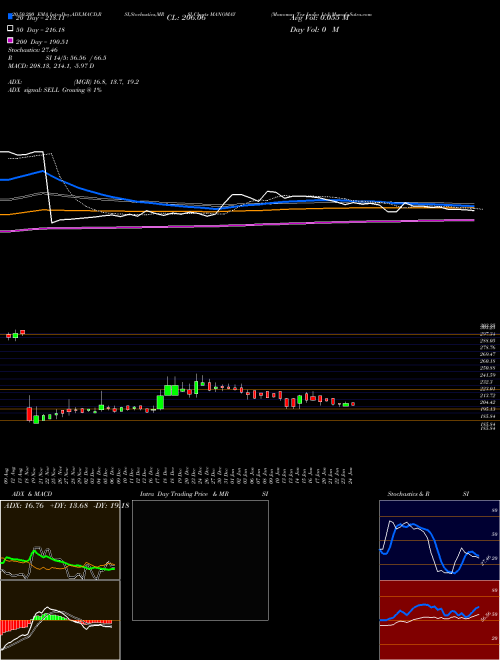500x660 pixels.
Task: Open the MACD histogram chart panel
Action: tap(60, 620)
